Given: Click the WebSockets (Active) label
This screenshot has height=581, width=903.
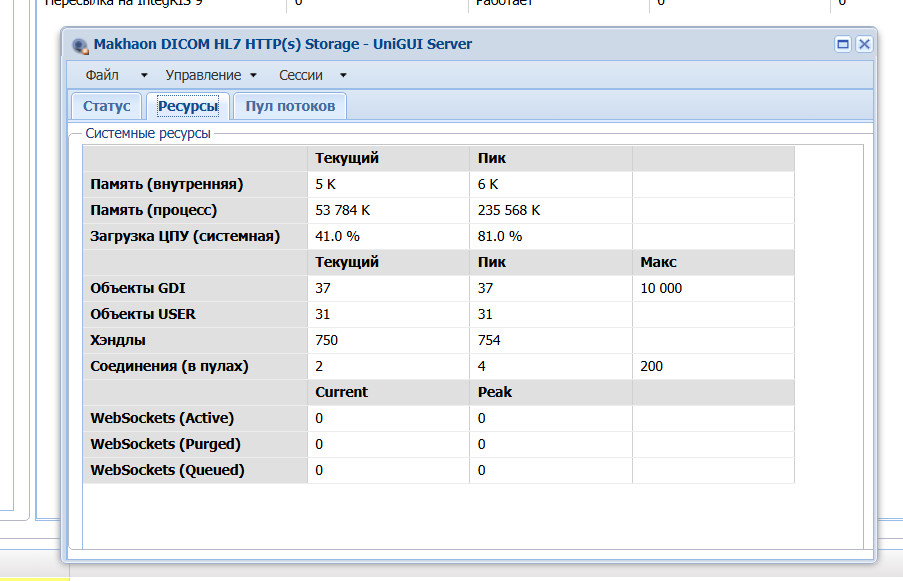Looking at the screenshot, I should click(x=162, y=418).
